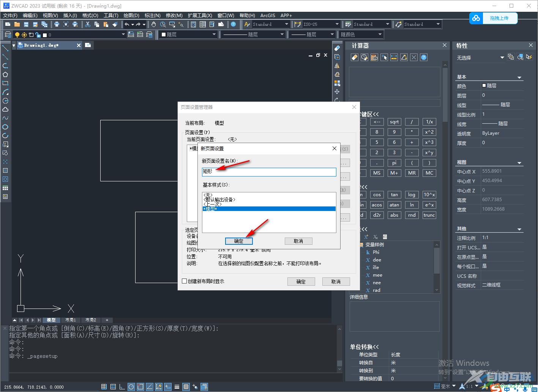Image resolution: width=538 pixels, height=392 pixels.
Task: Click the white 颜色 swatch in Properties
Action: point(484,86)
